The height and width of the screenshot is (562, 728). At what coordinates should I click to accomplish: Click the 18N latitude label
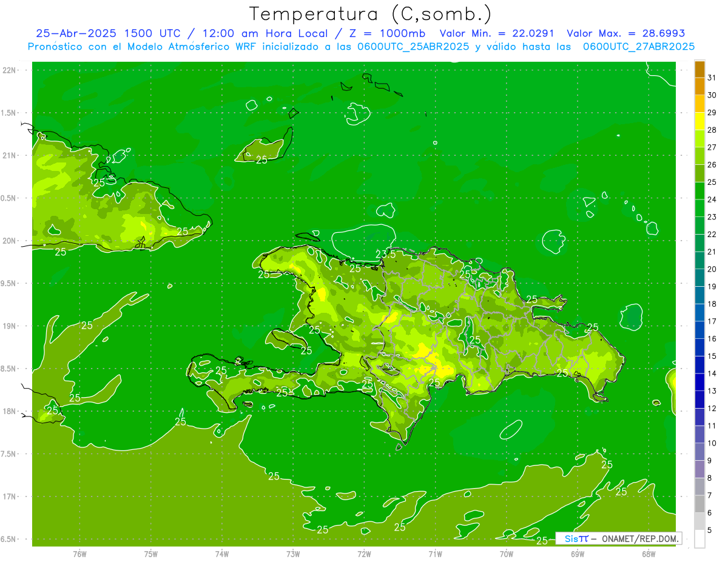coord(10,411)
